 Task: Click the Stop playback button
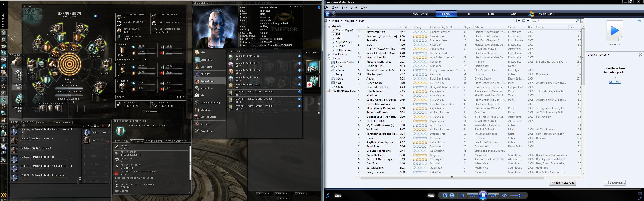[x=462, y=195]
